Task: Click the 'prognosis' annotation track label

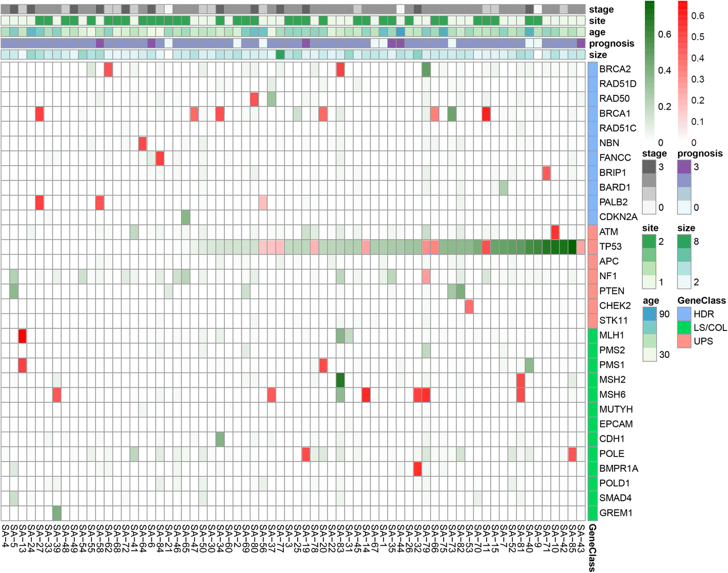Action: 611,44
